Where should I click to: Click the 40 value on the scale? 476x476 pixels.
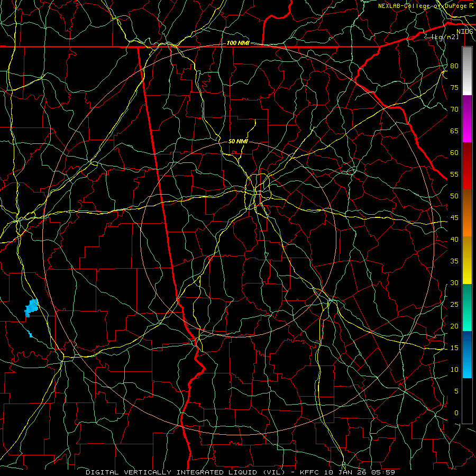point(454,239)
